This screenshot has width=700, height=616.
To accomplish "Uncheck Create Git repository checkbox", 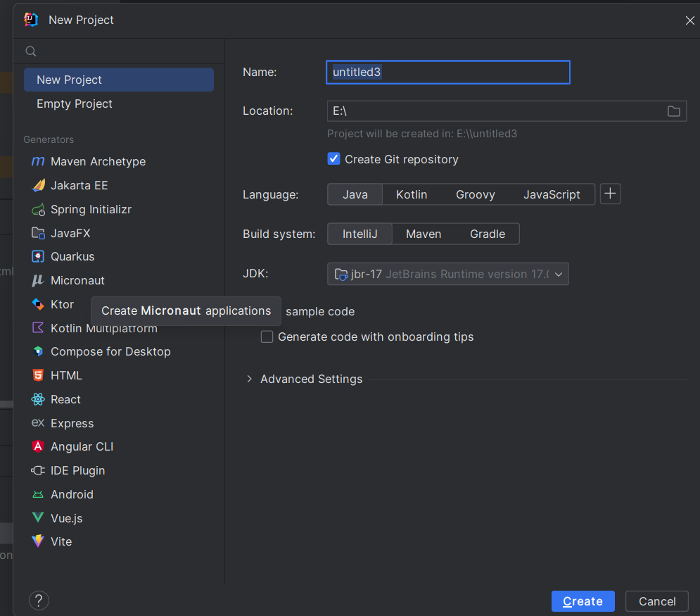I will (334, 158).
